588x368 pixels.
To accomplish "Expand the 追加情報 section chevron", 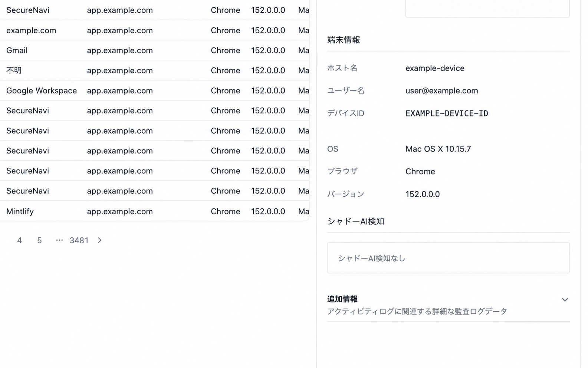I will point(565,300).
